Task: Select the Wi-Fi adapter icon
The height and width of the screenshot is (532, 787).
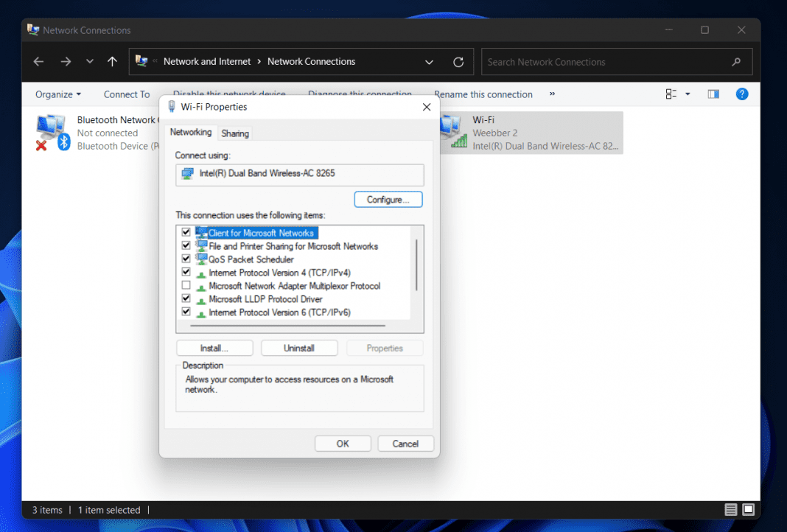Action: (453, 132)
